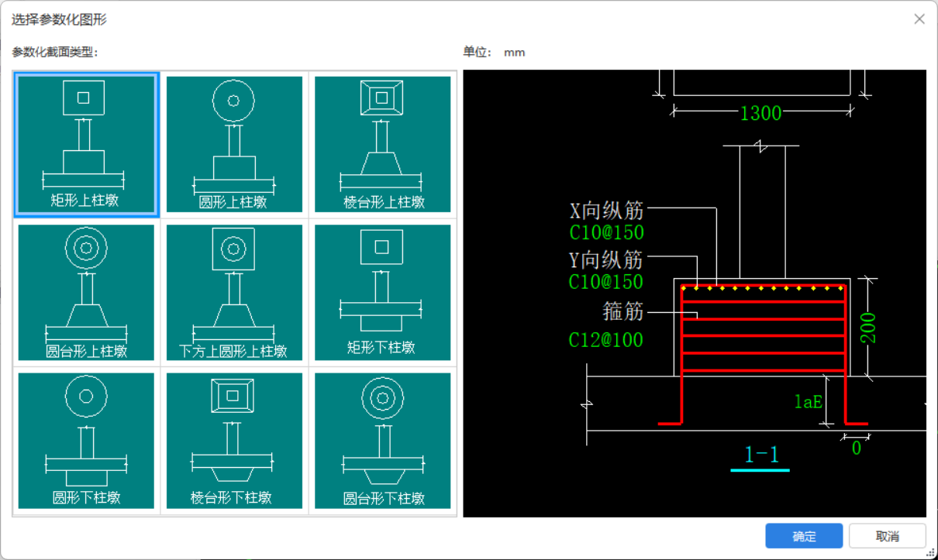Click the 参数化截面类型 heading

[55, 52]
